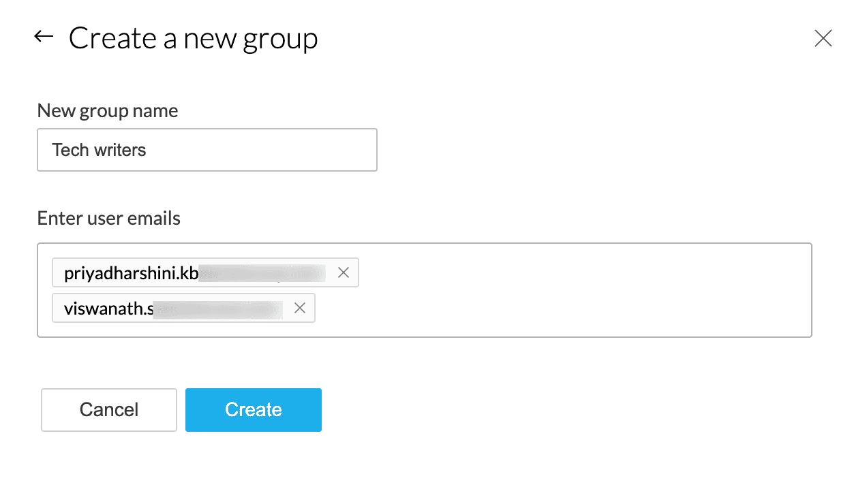Click the 'Create a new group' heading

coord(193,38)
